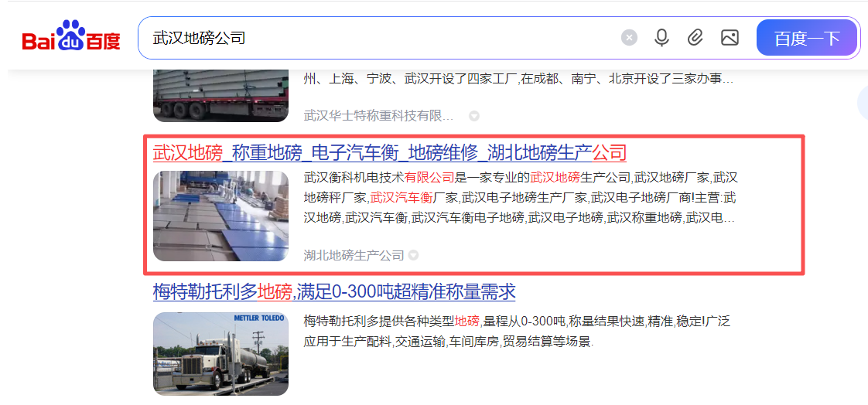The width and height of the screenshot is (868, 405).
Task: Open 武汉地磅_称重地磅_电子汽车衡 result title
Action: click(x=390, y=152)
